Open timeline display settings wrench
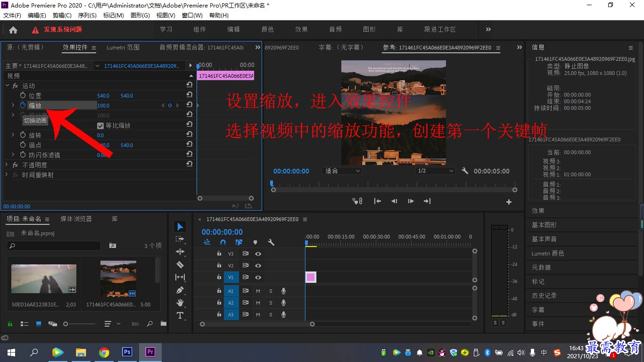 click(271, 242)
